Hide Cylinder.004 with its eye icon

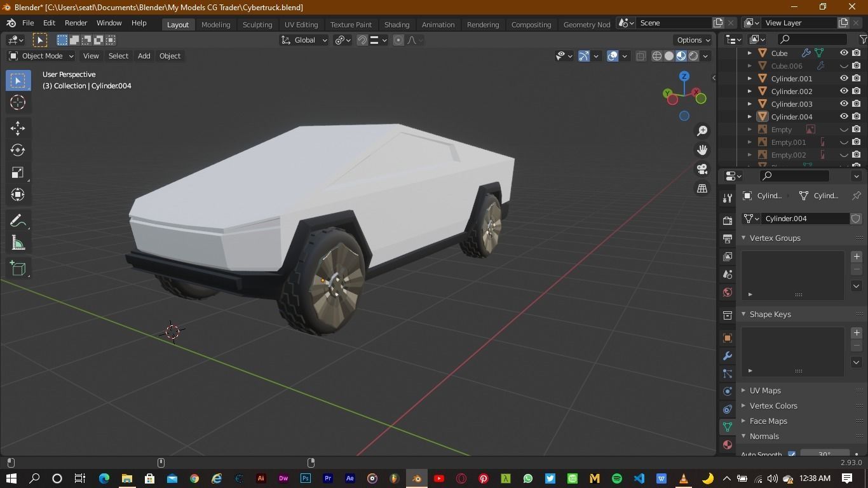[844, 117]
